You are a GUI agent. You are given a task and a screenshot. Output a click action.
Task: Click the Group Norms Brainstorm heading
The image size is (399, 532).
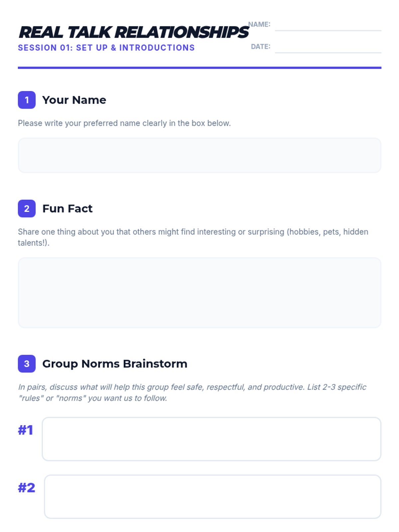115,364
